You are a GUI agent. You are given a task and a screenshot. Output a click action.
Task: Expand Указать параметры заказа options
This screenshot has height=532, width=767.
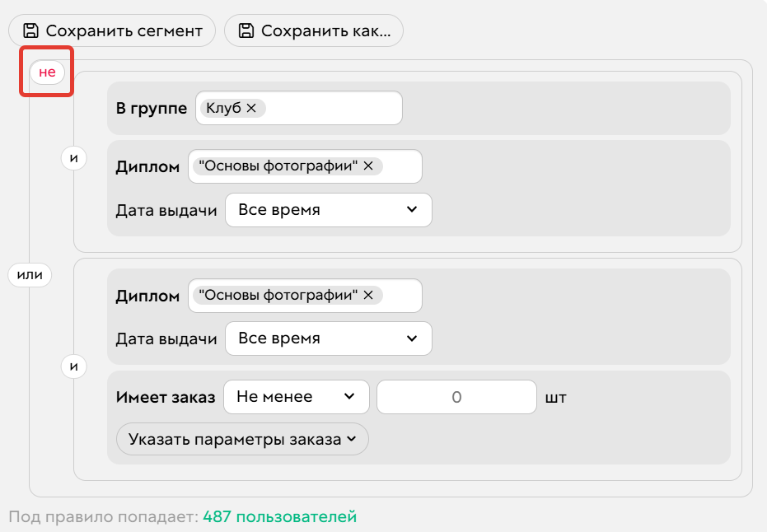[x=241, y=439]
